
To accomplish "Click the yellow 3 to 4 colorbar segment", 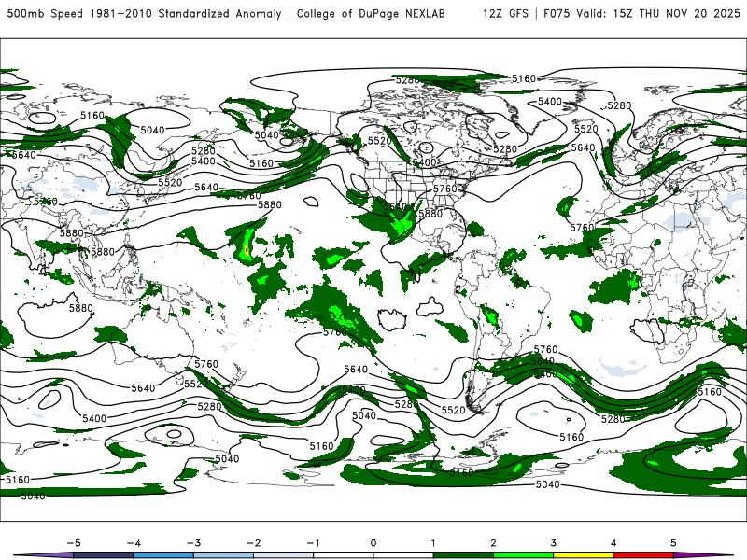I will [584, 555].
